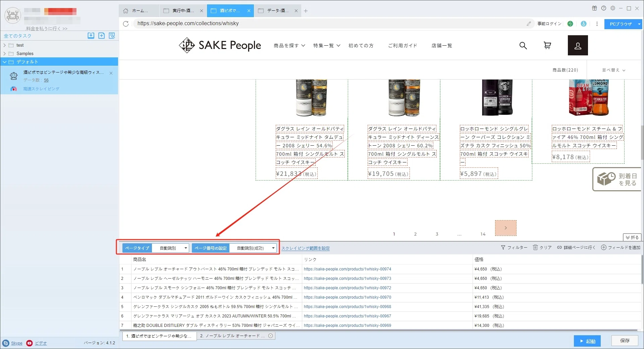Click the SAKE People logo
Image resolution: width=644 pixels, height=349 pixels.
[220, 45]
